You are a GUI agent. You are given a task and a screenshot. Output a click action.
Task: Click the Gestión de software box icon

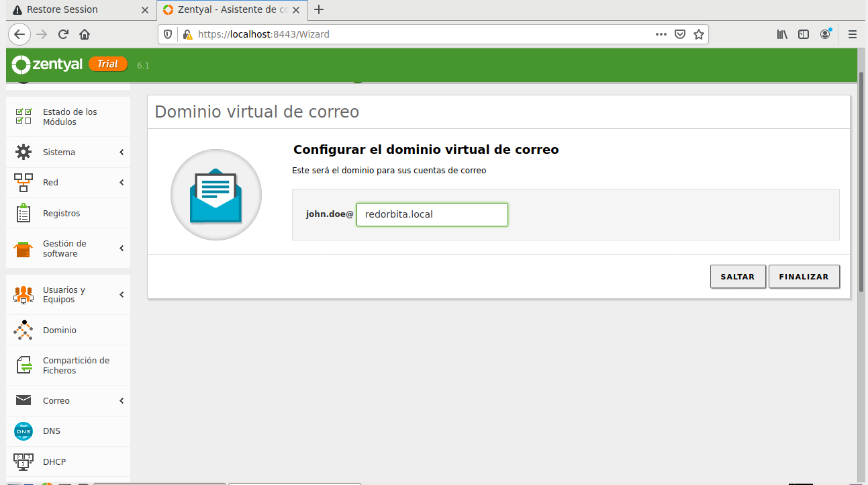[23, 249]
